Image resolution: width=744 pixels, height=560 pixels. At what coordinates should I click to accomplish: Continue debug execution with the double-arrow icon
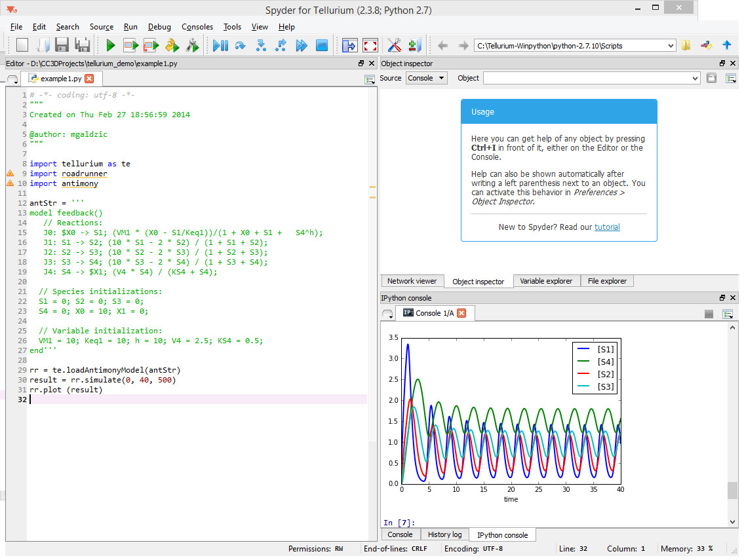pyautogui.click(x=302, y=46)
